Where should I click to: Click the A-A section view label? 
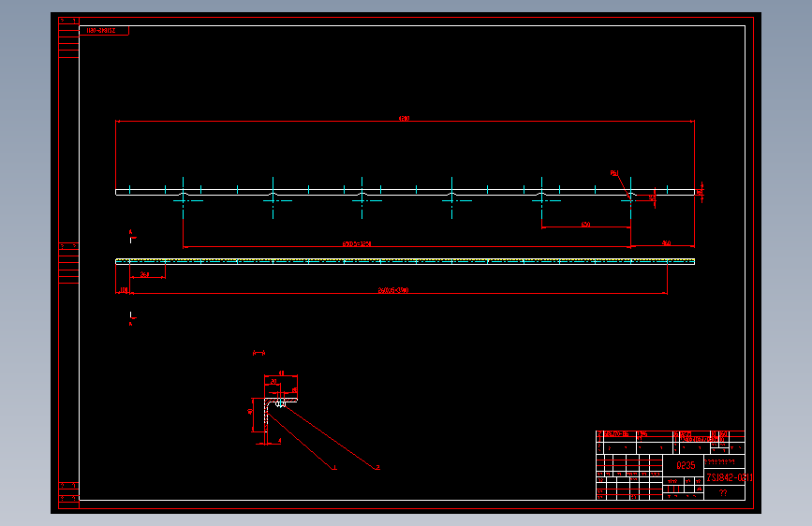(x=258, y=353)
